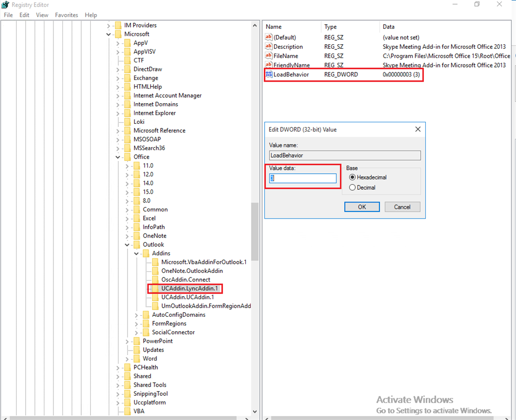This screenshot has width=516, height=420.
Task: Expand the AutoConfigDomains key
Action: [136, 315]
